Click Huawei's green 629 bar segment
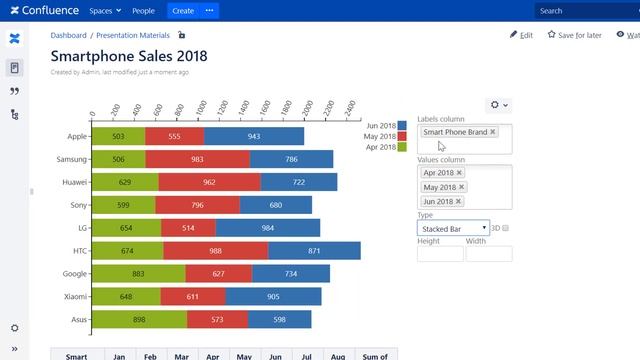640x360 pixels. click(125, 182)
